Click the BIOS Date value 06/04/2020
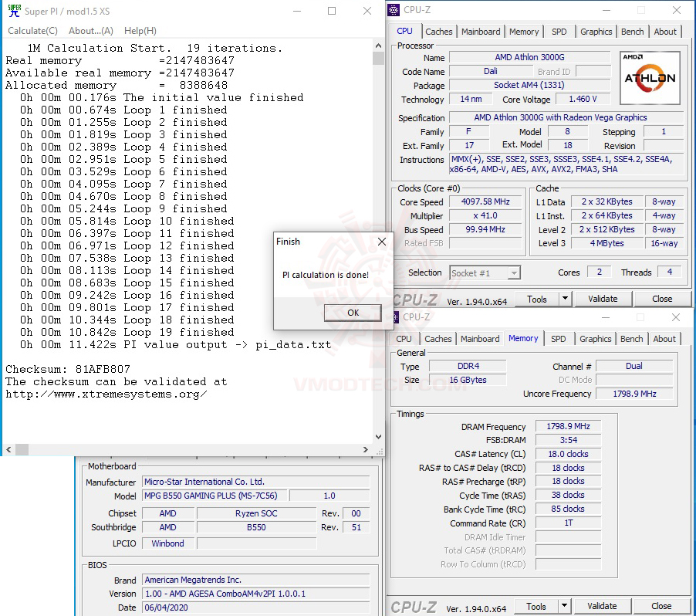The height and width of the screenshot is (616, 696). point(256,608)
